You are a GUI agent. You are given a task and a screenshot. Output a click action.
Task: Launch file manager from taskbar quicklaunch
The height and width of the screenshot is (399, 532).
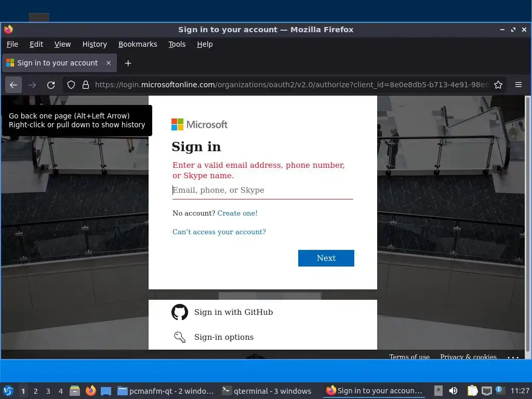coord(75,391)
